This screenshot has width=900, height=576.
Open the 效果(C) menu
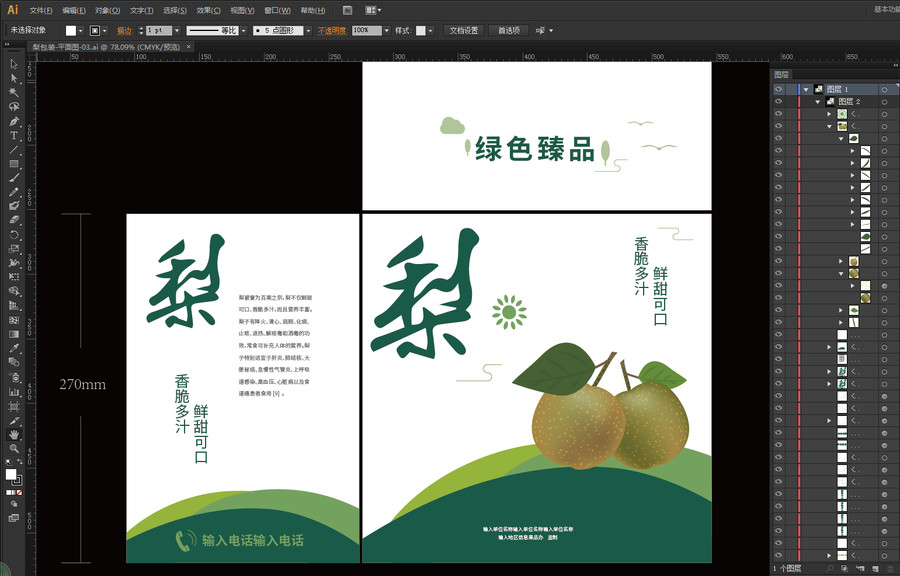pyautogui.click(x=208, y=10)
